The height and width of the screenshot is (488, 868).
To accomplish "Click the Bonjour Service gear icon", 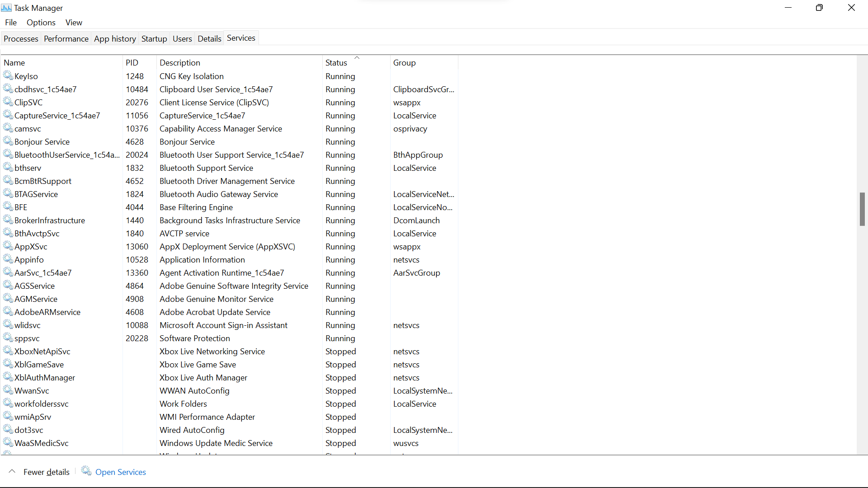I will click(x=8, y=141).
